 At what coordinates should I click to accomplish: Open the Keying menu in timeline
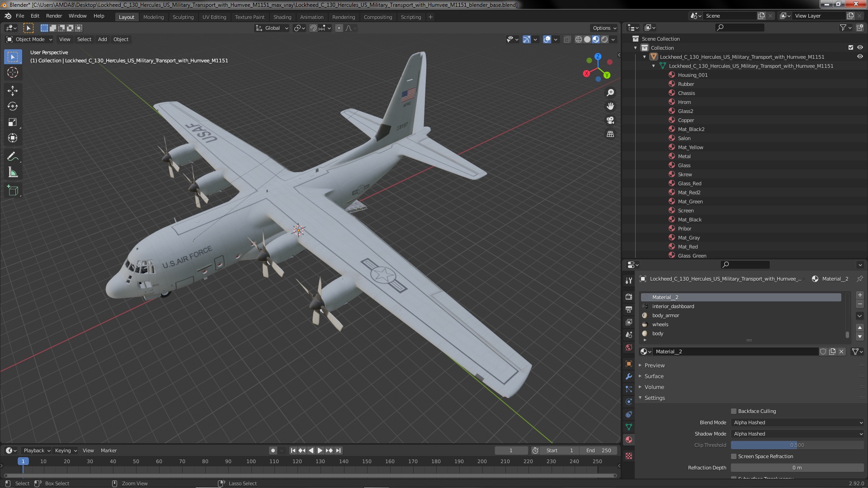point(65,450)
